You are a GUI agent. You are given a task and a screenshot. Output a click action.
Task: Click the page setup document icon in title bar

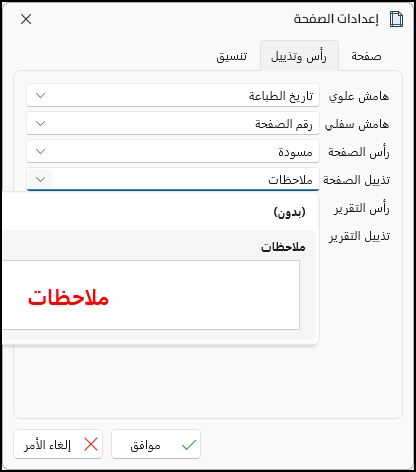click(x=396, y=19)
